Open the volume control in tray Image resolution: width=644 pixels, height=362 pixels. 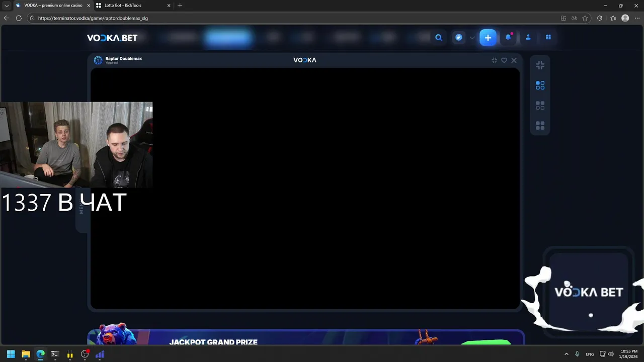tap(611, 354)
